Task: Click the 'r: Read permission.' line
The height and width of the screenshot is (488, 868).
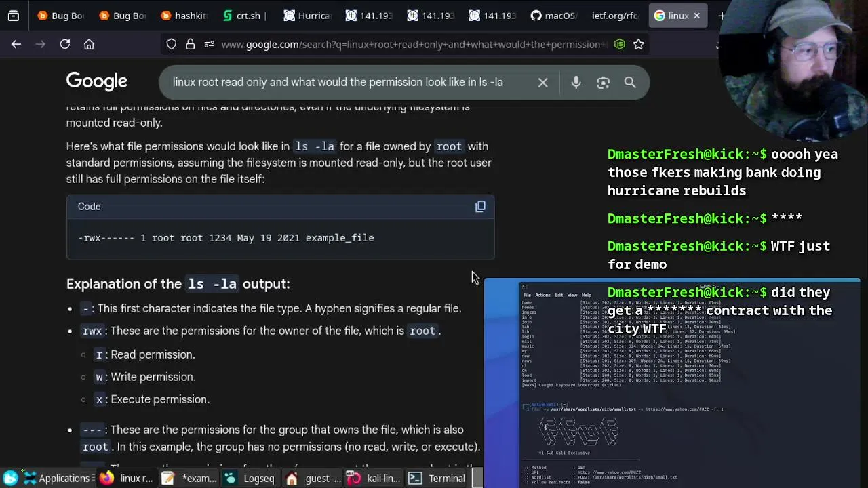Action: pos(145,354)
